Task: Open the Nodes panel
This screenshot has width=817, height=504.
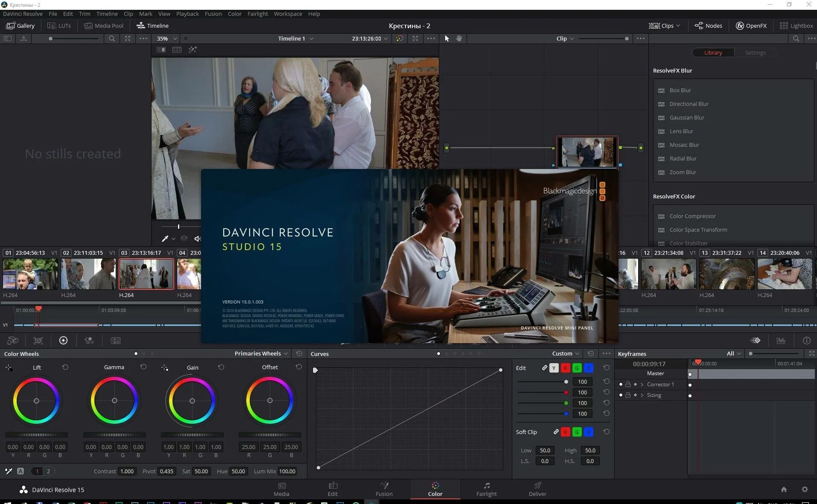Action: pos(708,26)
